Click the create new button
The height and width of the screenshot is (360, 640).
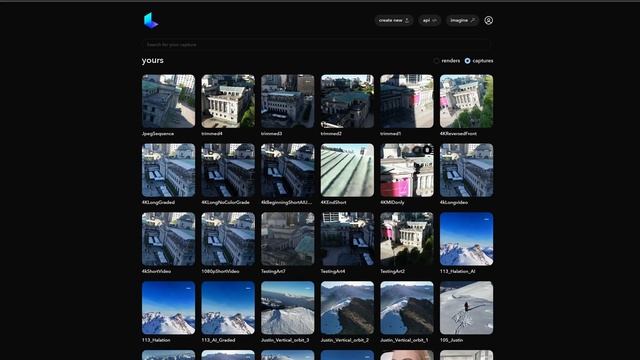coord(394,20)
